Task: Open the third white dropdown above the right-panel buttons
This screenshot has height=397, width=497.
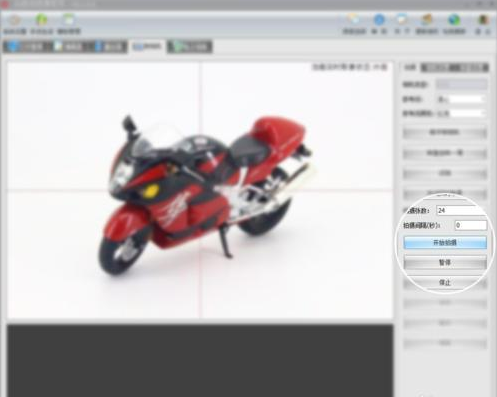Action: (x=460, y=113)
